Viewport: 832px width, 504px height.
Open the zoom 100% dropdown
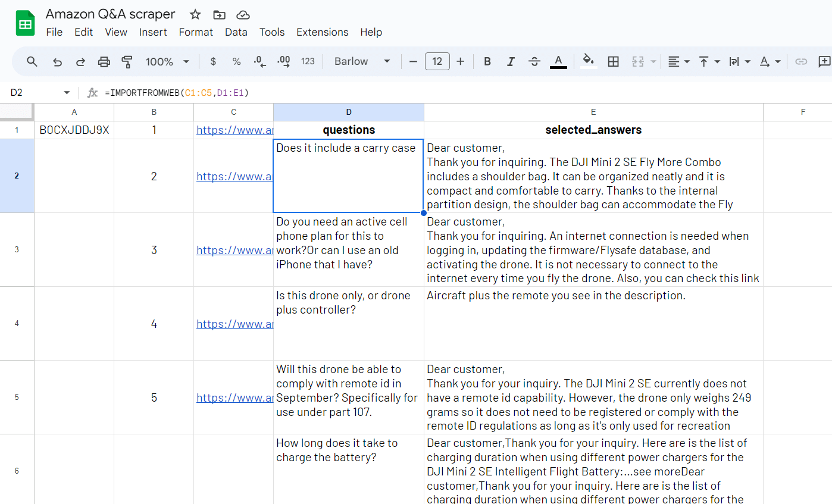167,61
